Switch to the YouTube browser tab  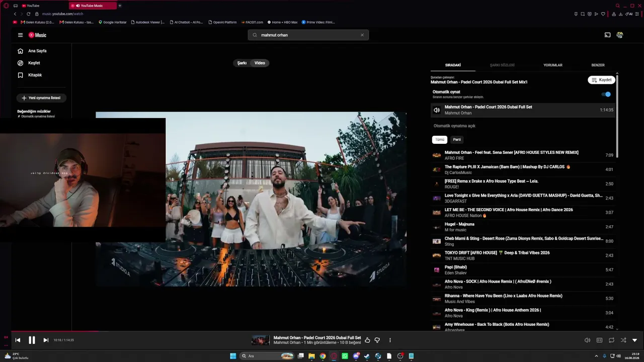(44, 6)
